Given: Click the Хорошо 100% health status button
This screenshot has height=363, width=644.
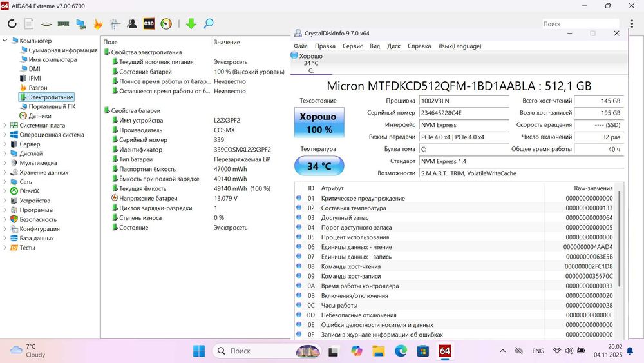Looking at the screenshot, I should pyautogui.click(x=318, y=123).
